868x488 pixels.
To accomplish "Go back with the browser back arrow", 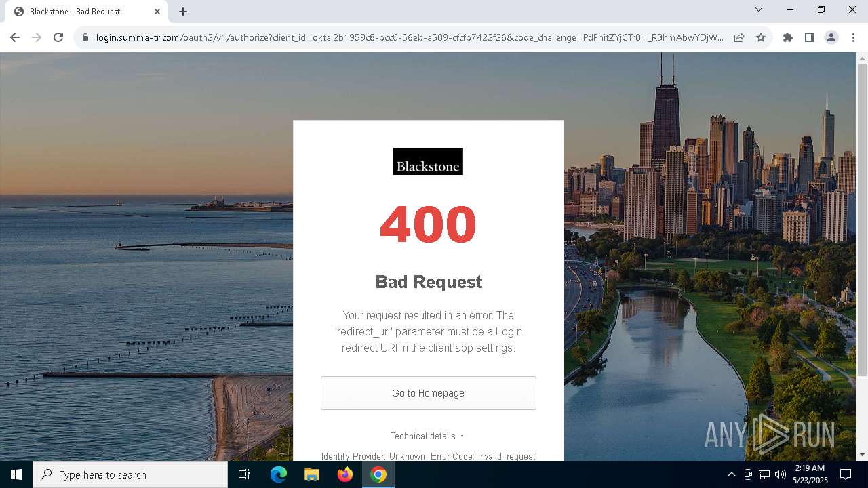I will pos(15,37).
